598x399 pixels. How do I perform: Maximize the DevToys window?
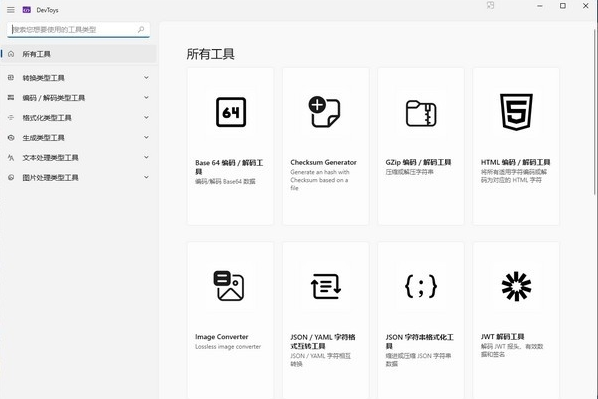tap(563, 6)
